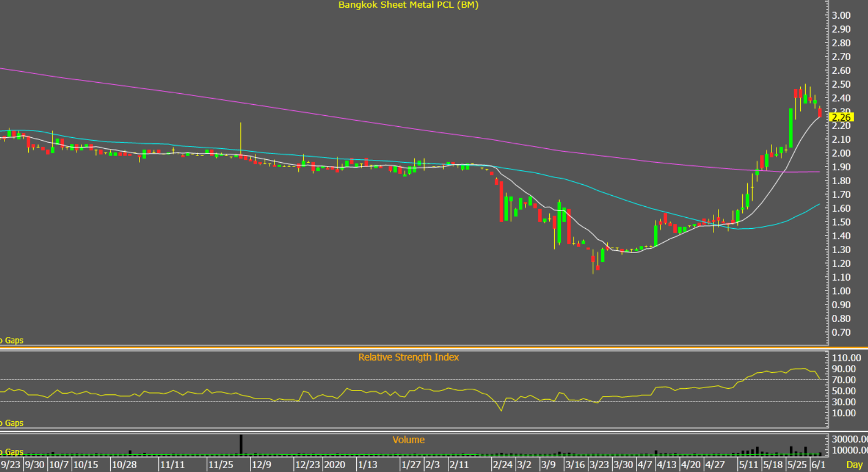Click the 5/25 date on the time axis
The width and height of the screenshot is (868, 472).
(797, 465)
